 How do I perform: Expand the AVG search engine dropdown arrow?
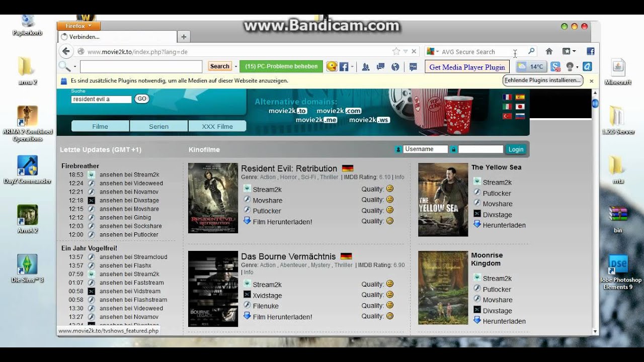pyautogui.click(x=437, y=52)
